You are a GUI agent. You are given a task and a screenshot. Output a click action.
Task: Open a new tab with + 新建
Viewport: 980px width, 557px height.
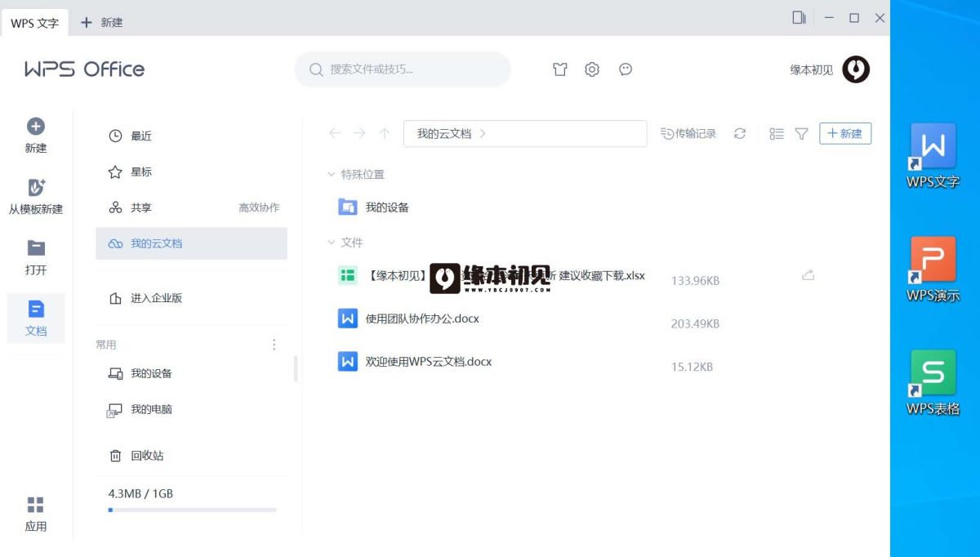[102, 23]
